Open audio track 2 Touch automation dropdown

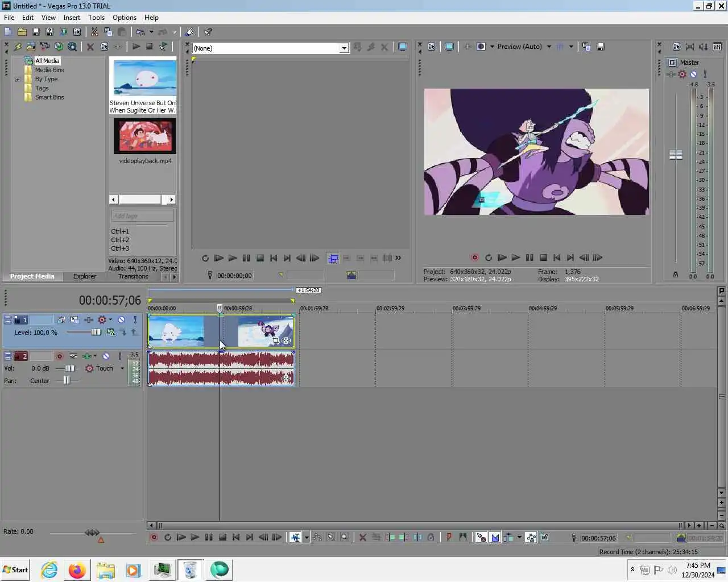(x=122, y=368)
